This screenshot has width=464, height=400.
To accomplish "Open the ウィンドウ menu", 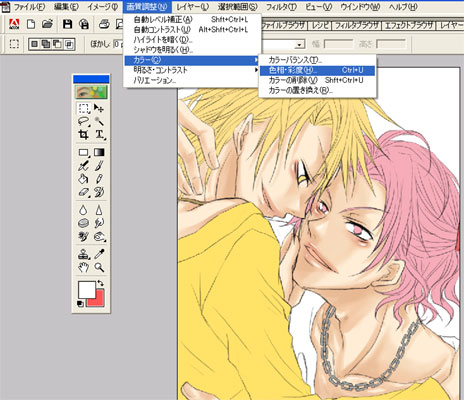I will pyautogui.click(x=360, y=7).
